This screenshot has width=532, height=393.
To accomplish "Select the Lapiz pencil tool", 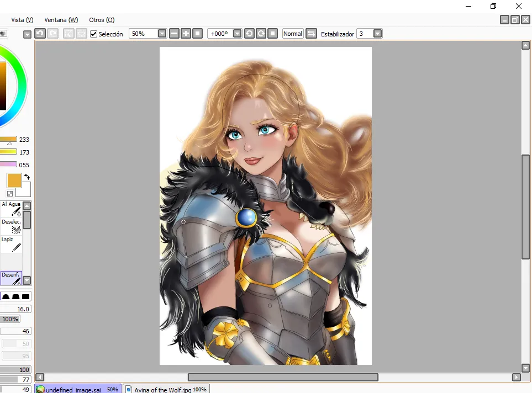I will 11,244.
